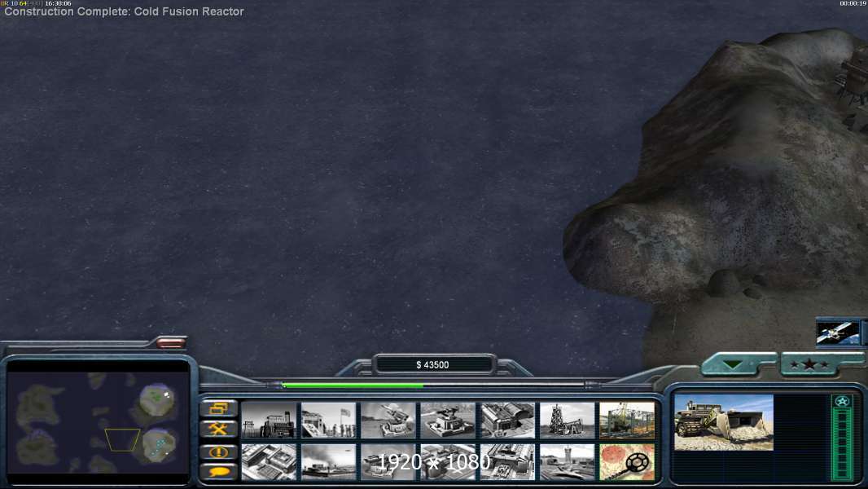Choose the ship with smoke build icon
The width and height of the screenshot is (868, 489).
click(x=328, y=461)
